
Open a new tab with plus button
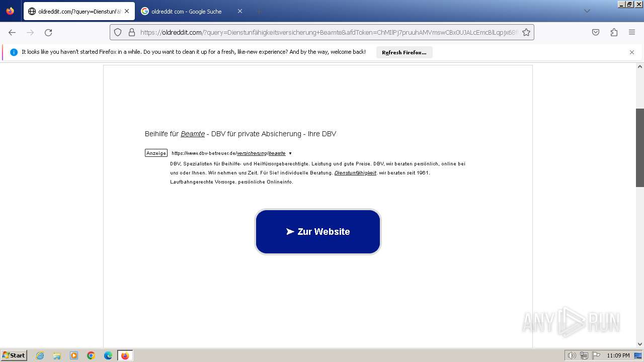(x=259, y=11)
